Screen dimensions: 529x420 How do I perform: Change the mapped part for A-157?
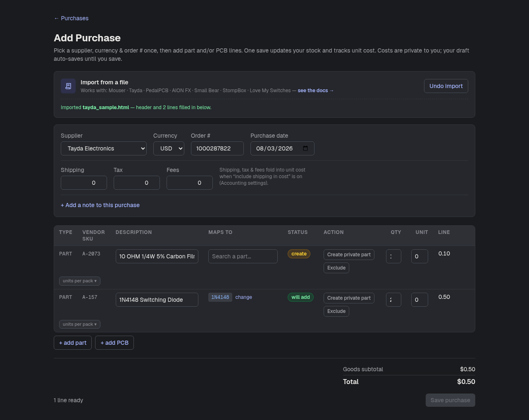pyautogui.click(x=243, y=297)
